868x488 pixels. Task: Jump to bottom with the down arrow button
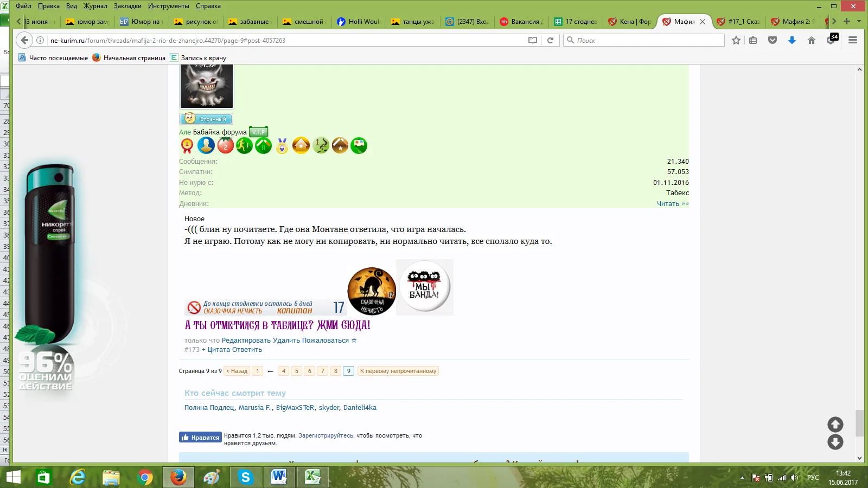835,442
